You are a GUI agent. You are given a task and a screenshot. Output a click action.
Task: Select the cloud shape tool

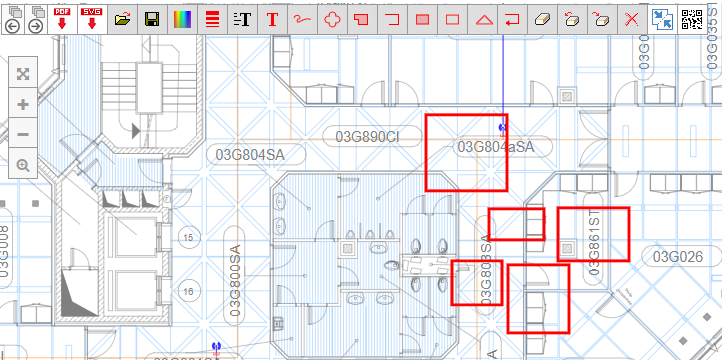(x=332, y=19)
